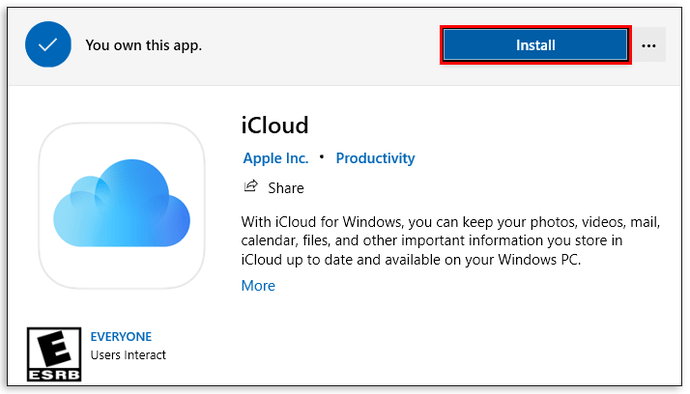Click the blue Install button
This screenshot has width=690, height=394.
click(535, 45)
